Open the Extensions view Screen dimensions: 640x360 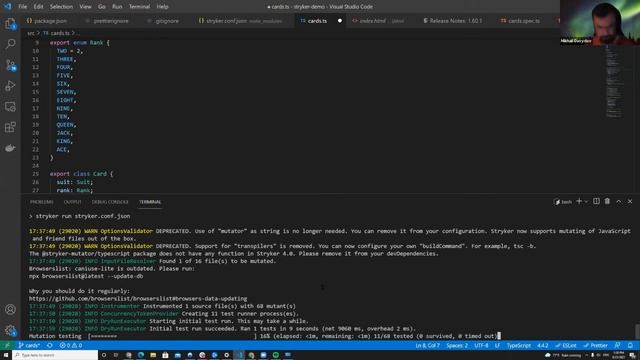(x=10, y=127)
